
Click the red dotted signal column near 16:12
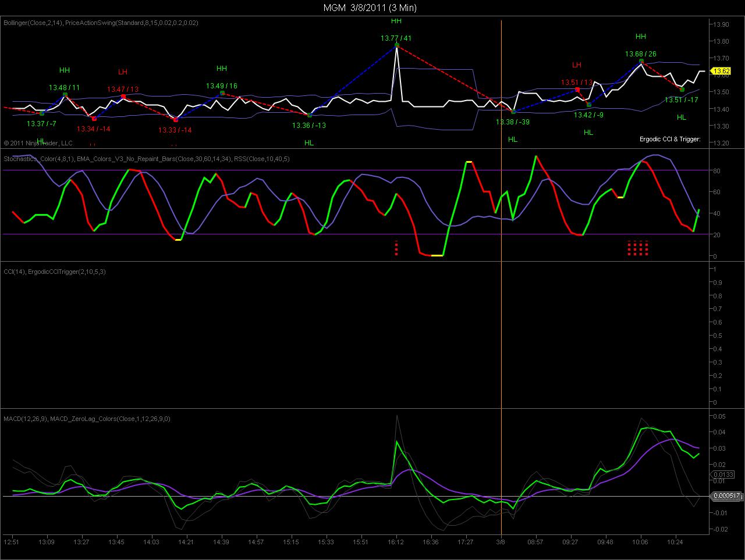(396, 248)
